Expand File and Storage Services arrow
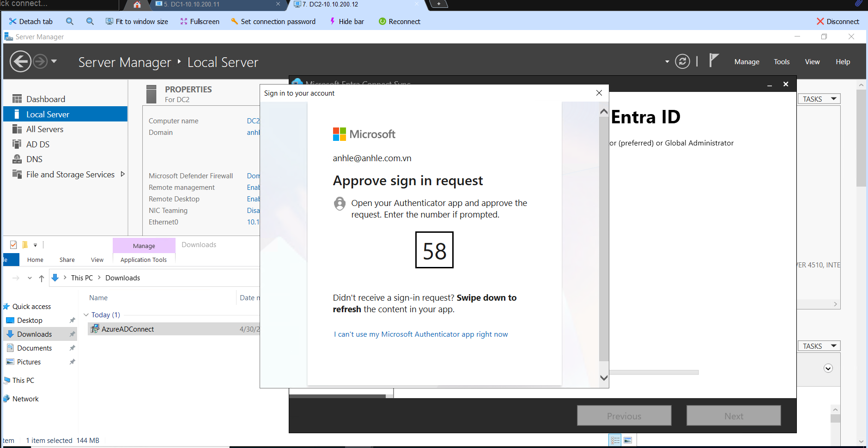Image resolution: width=868 pixels, height=448 pixels. [x=122, y=174]
